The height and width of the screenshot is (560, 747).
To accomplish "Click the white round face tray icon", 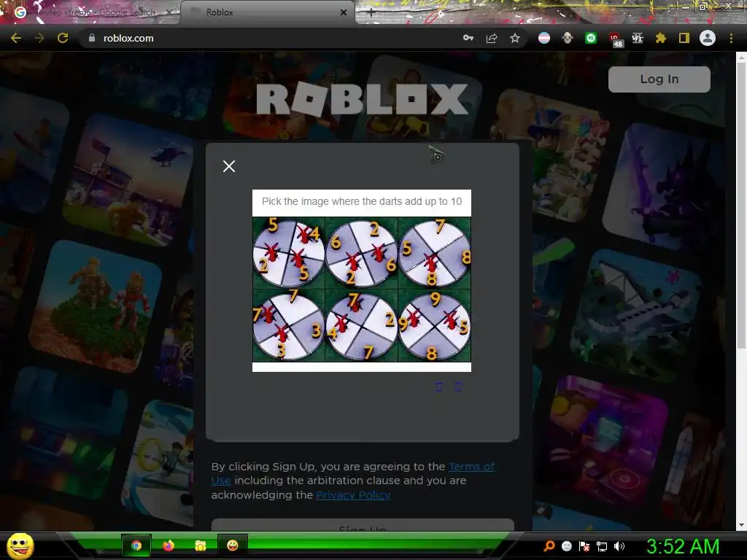I will click(x=566, y=546).
